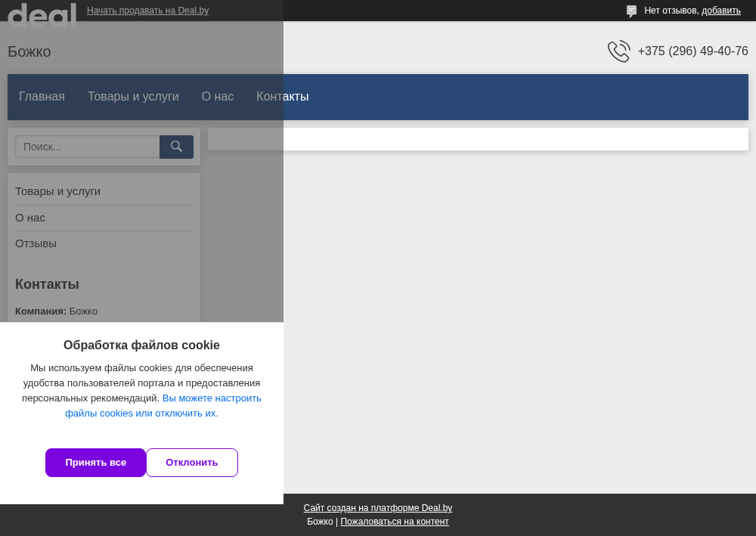Click the magnifier search button
The width and height of the screenshot is (756, 536).
(176, 147)
